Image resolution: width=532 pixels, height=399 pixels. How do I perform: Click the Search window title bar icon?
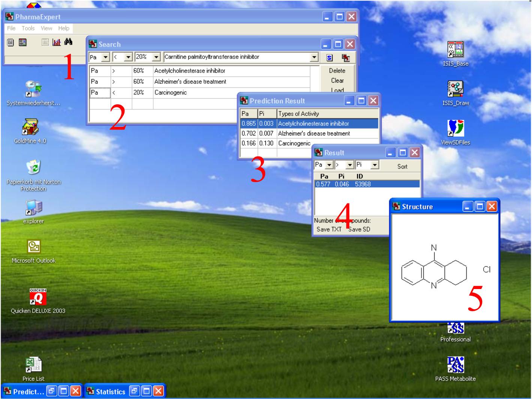(x=93, y=44)
